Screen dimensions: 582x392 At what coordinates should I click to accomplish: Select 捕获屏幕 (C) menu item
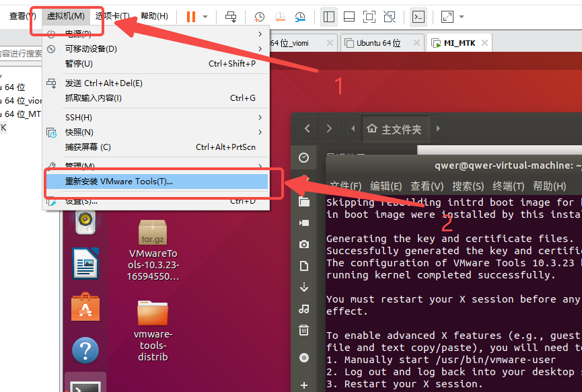pyautogui.click(x=155, y=147)
